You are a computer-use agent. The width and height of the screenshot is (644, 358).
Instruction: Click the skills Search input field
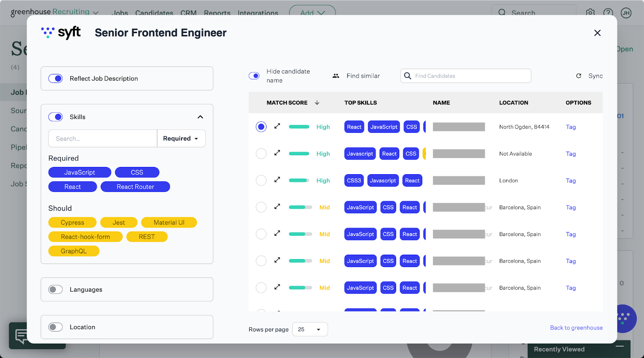tap(103, 138)
